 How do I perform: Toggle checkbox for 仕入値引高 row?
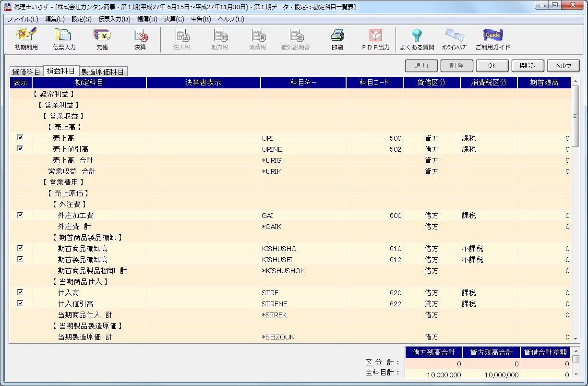(20, 303)
